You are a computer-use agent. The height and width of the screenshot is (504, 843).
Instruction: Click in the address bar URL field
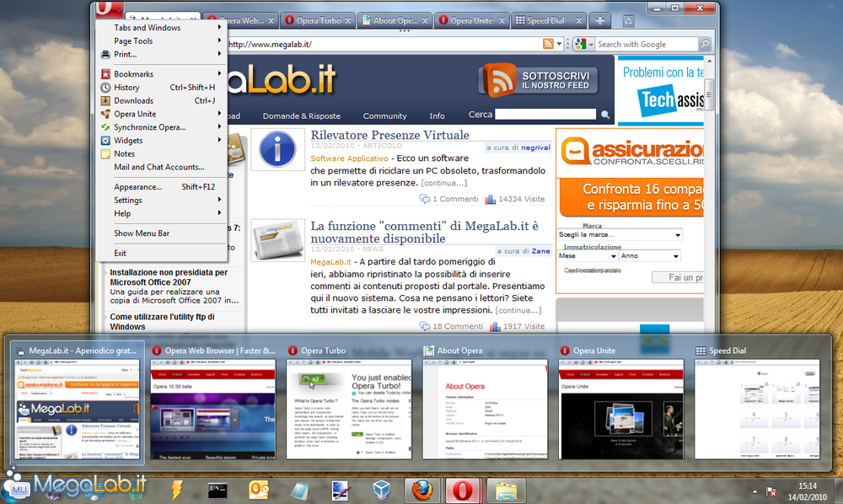click(384, 44)
